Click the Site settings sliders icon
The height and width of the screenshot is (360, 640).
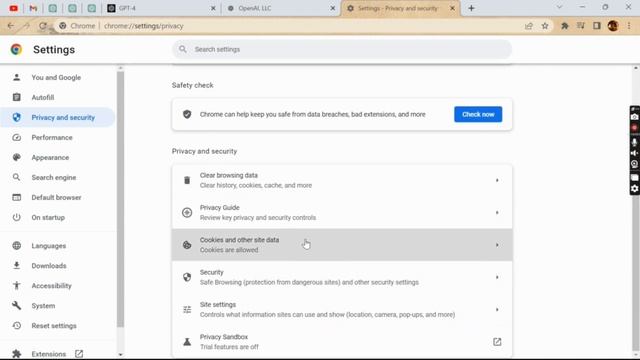click(x=187, y=309)
